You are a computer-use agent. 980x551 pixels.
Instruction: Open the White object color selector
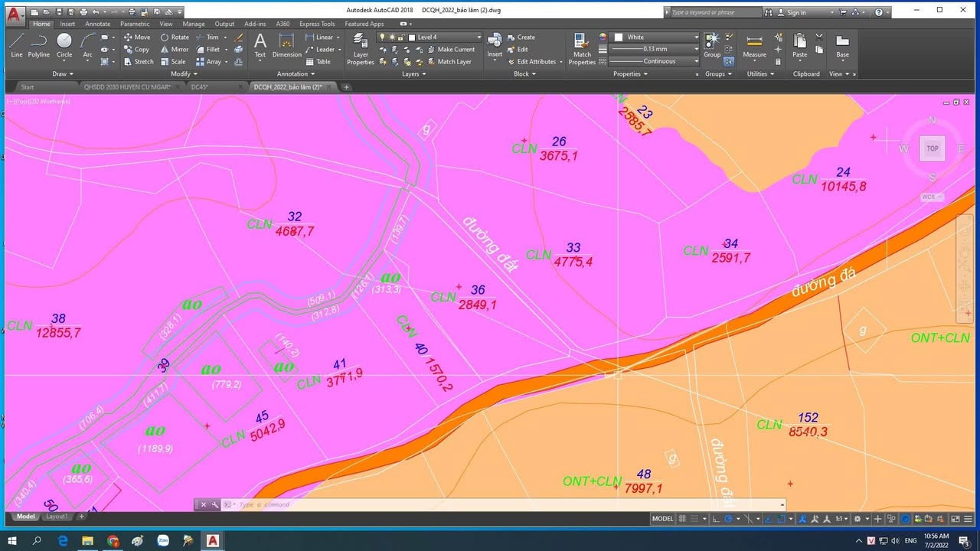click(x=658, y=37)
